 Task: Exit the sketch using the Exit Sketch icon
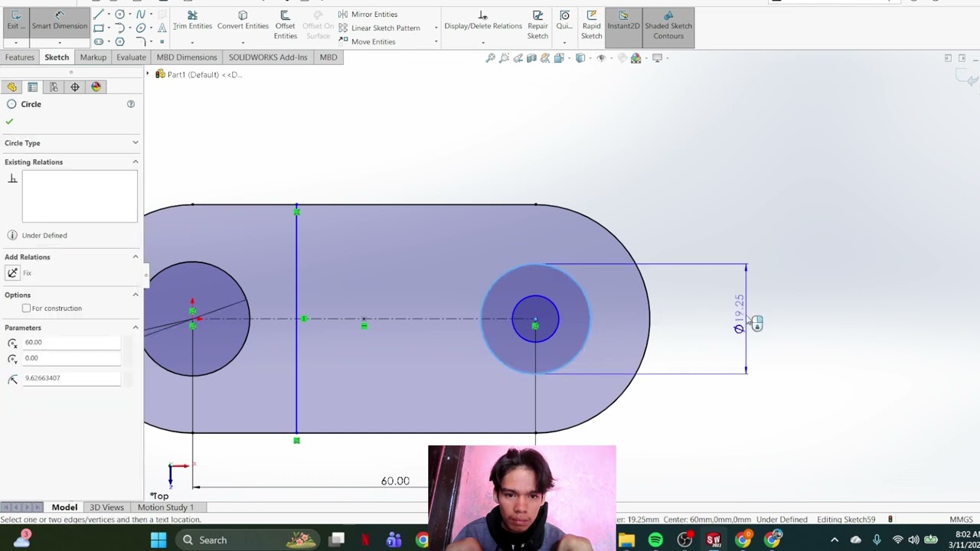[x=15, y=20]
